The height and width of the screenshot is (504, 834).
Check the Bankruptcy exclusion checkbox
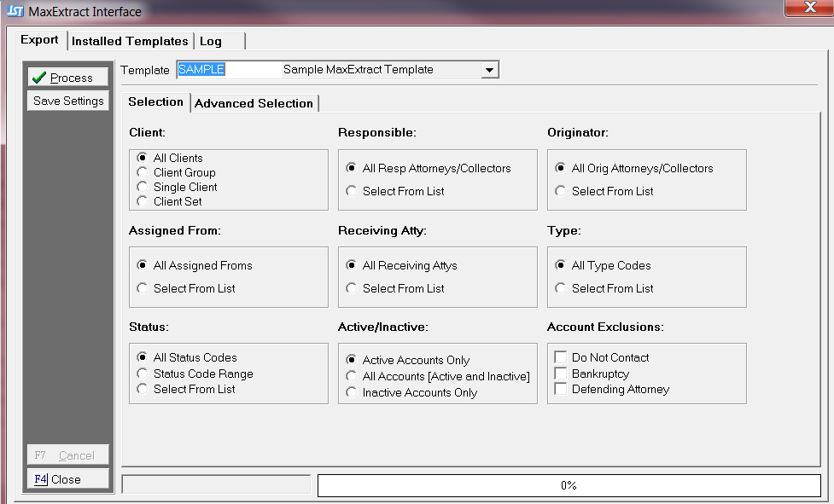pos(561,374)
